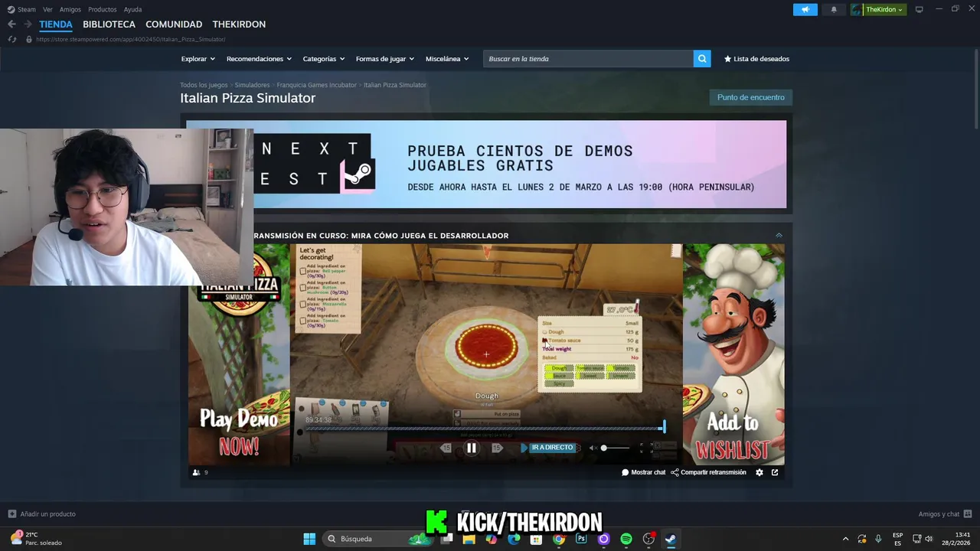Screen dimensions: 980x551
Task: Open Photoshop from the taskbar
Action: pos(581,539)
